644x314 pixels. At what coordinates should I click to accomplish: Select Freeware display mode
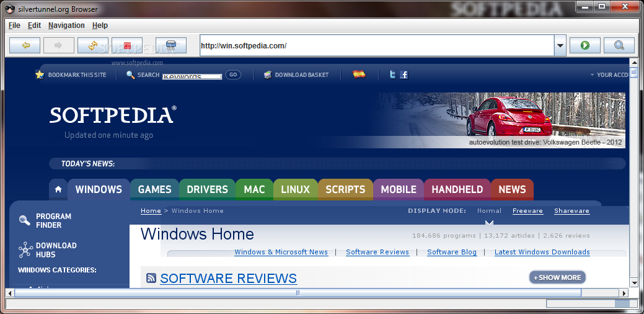click(527, 211)
